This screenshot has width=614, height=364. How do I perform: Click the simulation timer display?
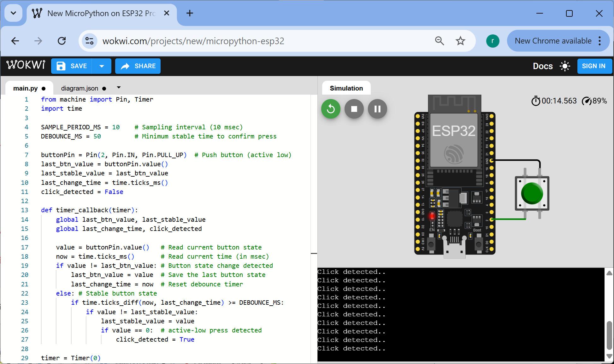click(554, 101)
